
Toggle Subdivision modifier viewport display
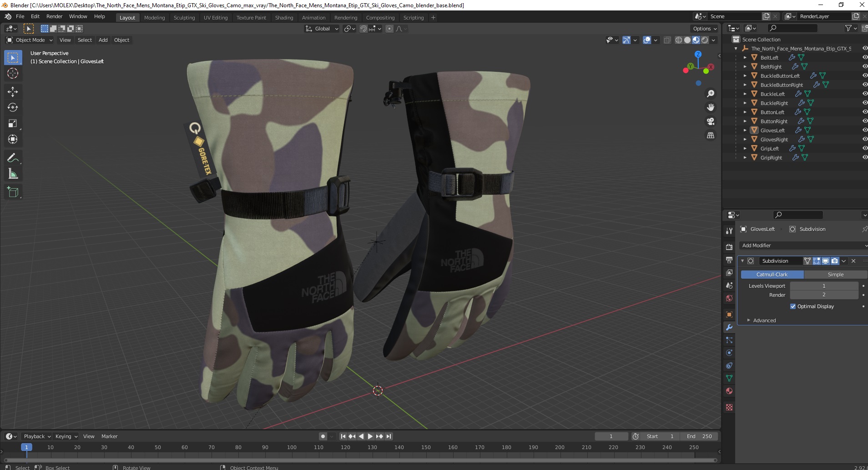(826, 261)
